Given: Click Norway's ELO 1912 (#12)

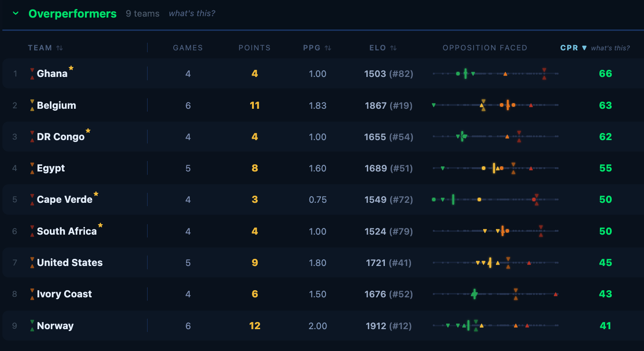Looking at the screenshot, I should click(x=389, y=326).
